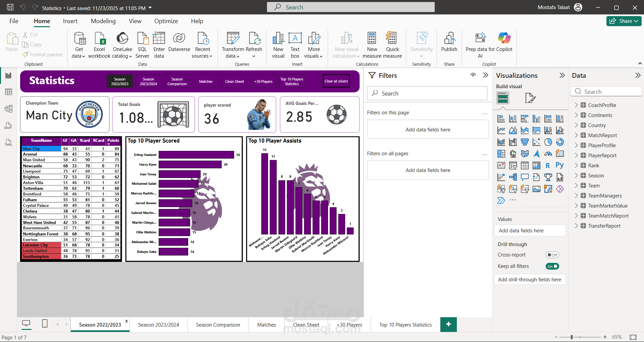Expand the TransferReport table

pos(576,226)
